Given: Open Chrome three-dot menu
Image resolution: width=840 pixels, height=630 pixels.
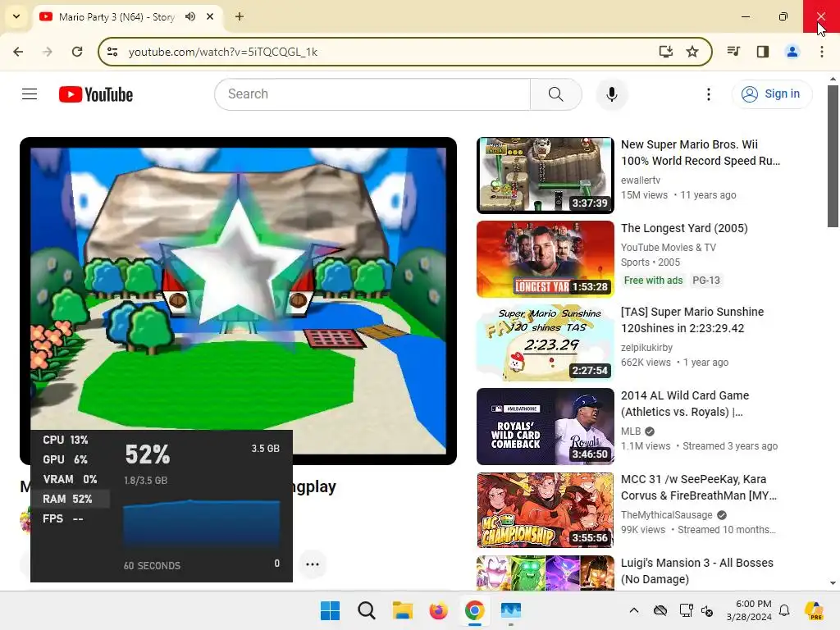Looking at the screenshot, I should pyautogui.click(x=822, y=52).
